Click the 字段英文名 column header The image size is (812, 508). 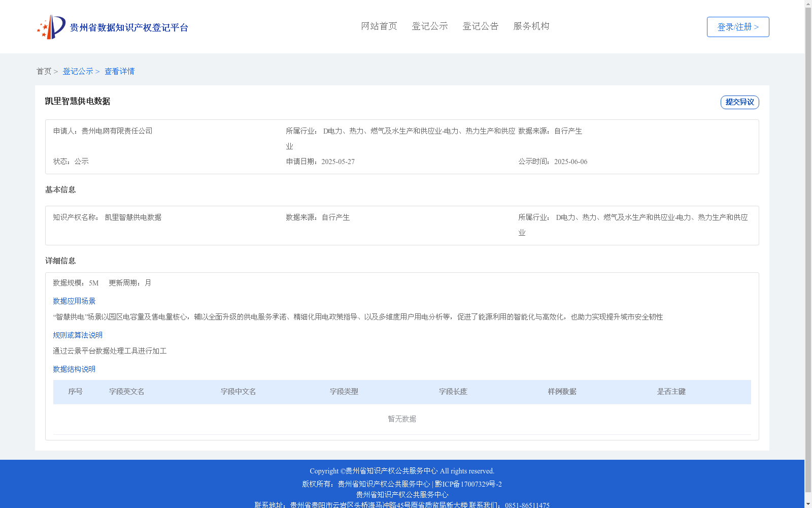[x=126, y=392]
